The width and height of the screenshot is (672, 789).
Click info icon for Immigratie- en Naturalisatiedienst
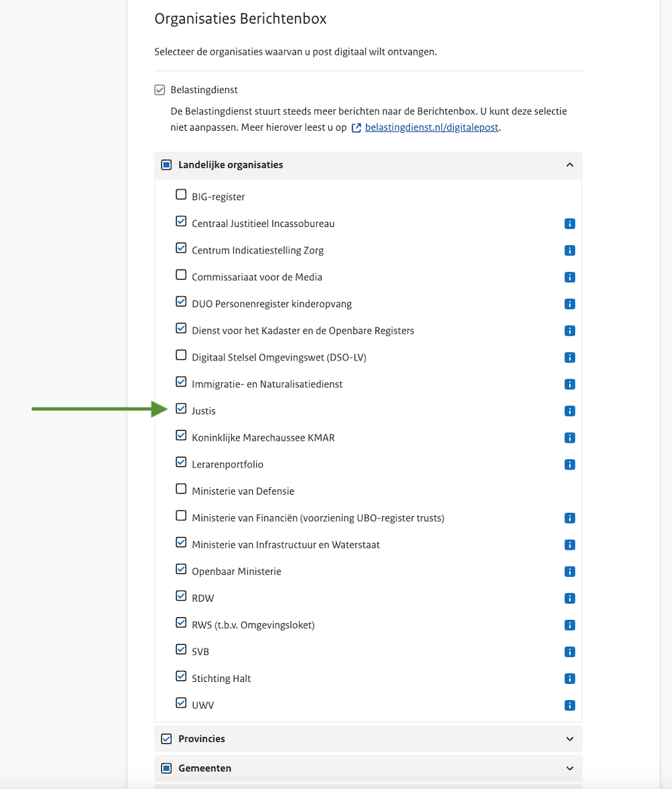(570, 384)
